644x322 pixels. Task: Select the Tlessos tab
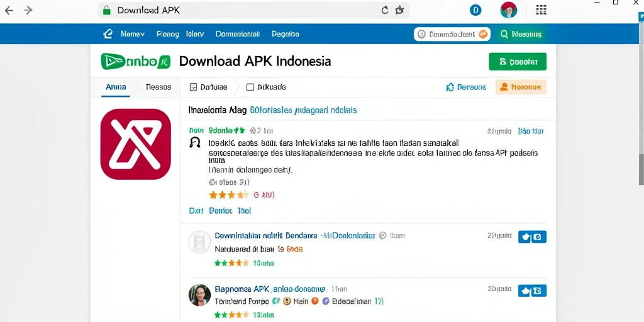point(158,87)
